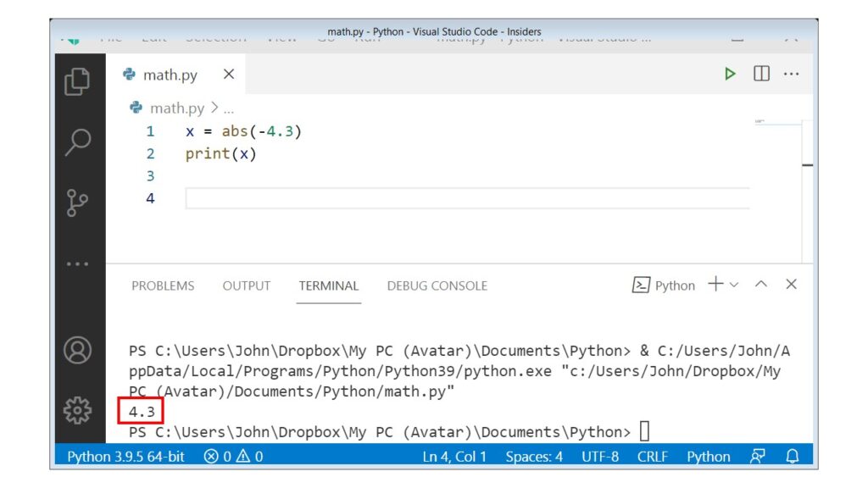Open the Search view in the activity bar
The height and width of the screenshot is (488, 868).
pyautogui.click(x=77, y=142)
